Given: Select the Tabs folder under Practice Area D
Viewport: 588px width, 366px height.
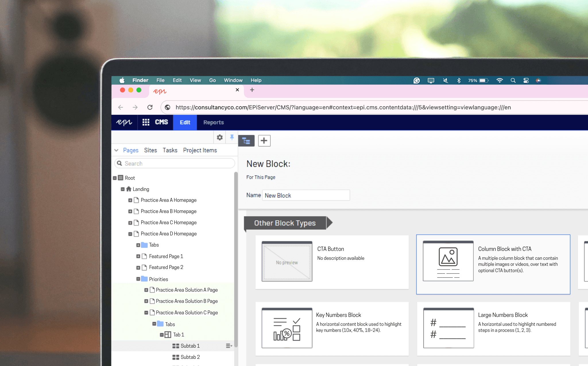Looking at the screenshot, I should pyautogui.click(x=154, y=245).
